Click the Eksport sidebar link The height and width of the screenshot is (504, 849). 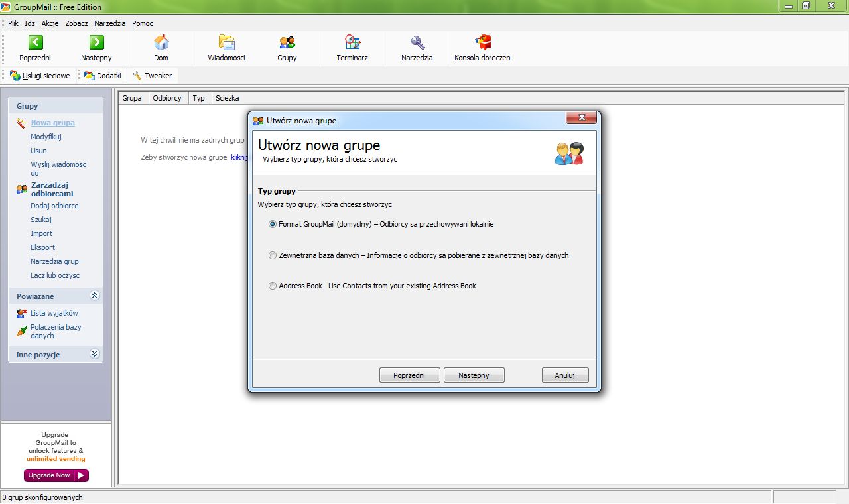(42, 247)
